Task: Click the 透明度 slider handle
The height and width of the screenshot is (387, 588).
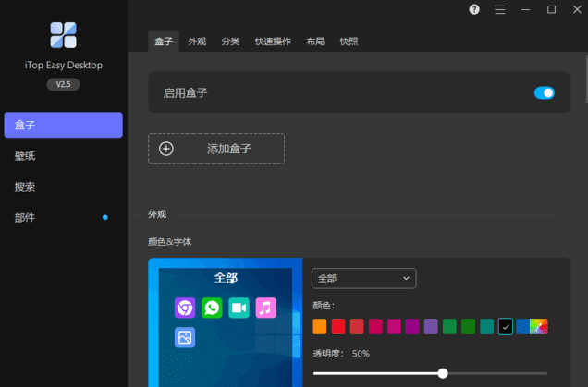Action: (443, 373)
